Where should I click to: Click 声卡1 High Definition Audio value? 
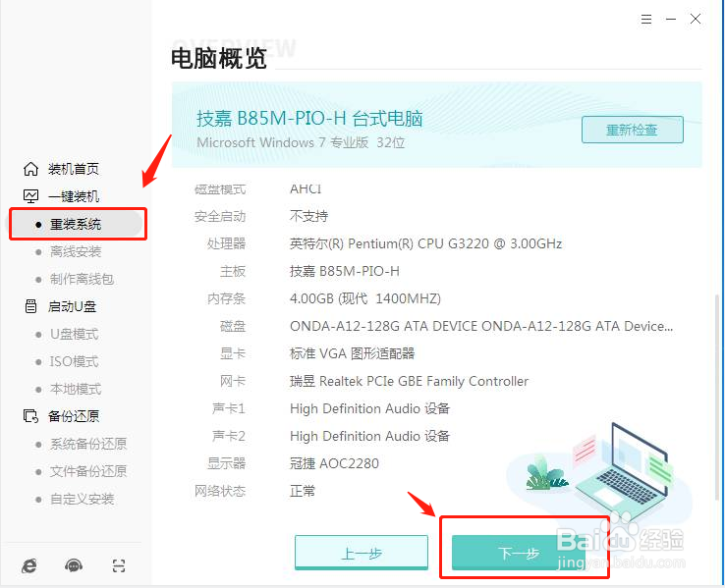369,408
